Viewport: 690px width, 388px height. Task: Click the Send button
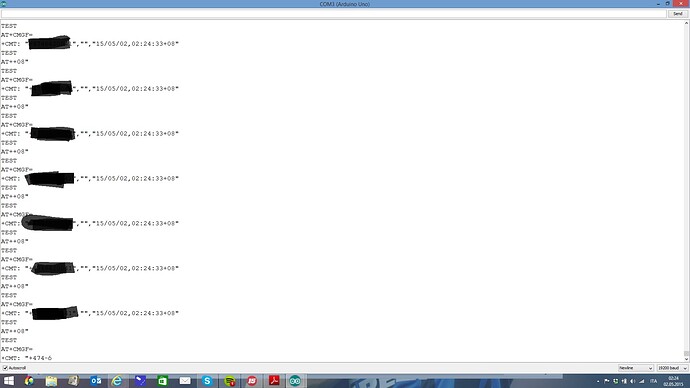pos(677,14)
